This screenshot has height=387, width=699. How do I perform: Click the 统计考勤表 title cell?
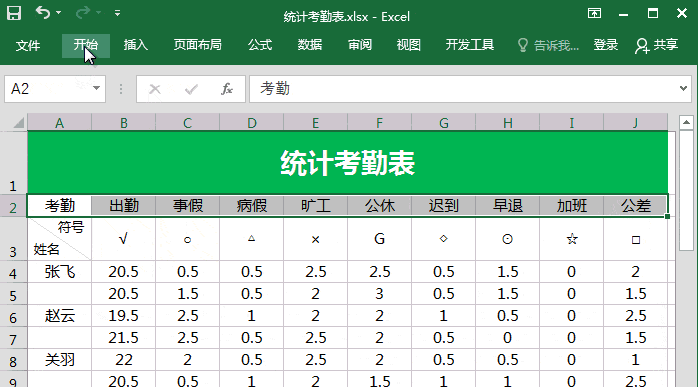(x=348, y=163)
